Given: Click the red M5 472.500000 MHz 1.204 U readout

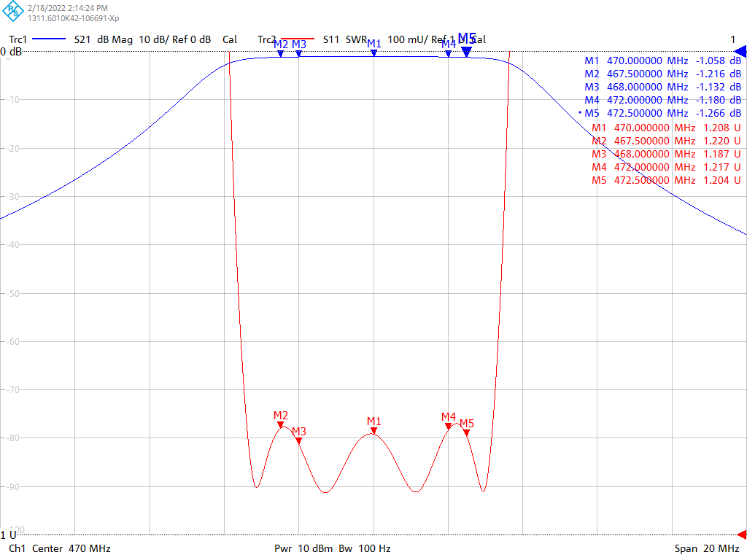Looking at the screenshot, I should pyautogui.click(x=666, y=180).
